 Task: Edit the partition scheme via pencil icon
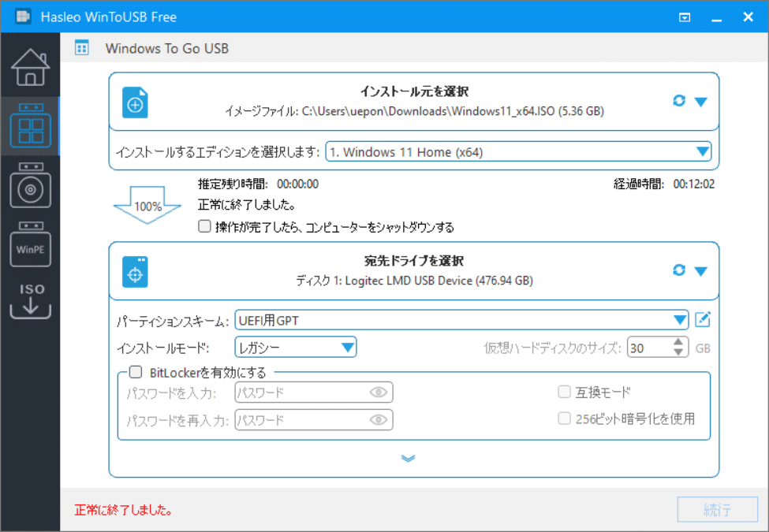click(x=701, y=319)
